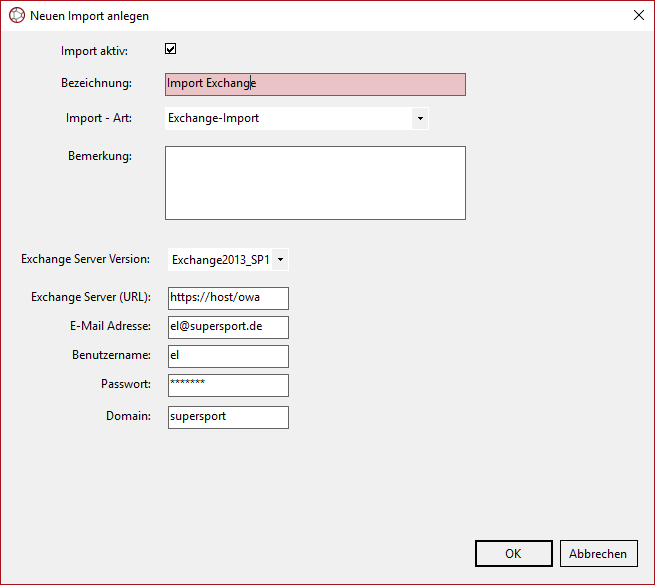Screen dimensions: 655x585
Task: Click the 'Import aktiv:' label
Action: coord(101,50)
